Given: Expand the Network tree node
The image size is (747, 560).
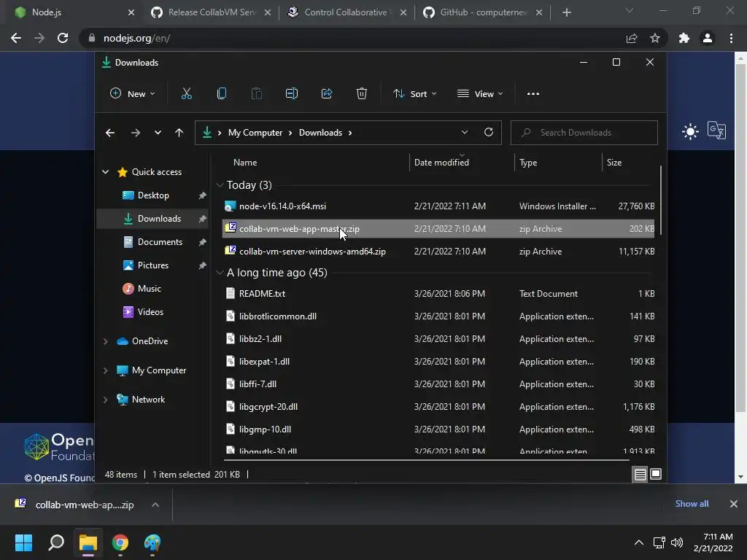Looking at the screenshot, I should [105, 400].
